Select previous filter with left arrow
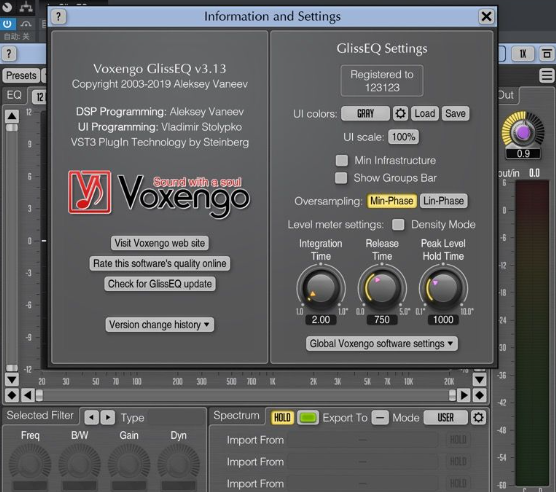Viewport: 556px width, 492px height. pyautogui.click(x=91, y=418)
